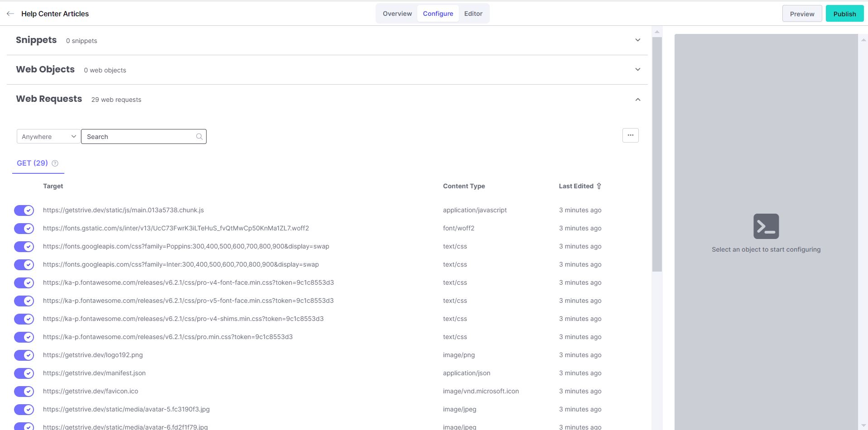Collapse the Web Requests section chevron

point(637,100)
